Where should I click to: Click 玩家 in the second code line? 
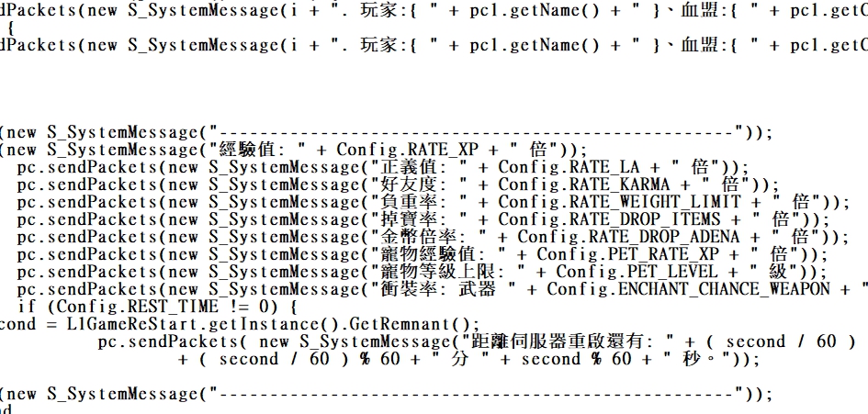(x=378, y=44)
